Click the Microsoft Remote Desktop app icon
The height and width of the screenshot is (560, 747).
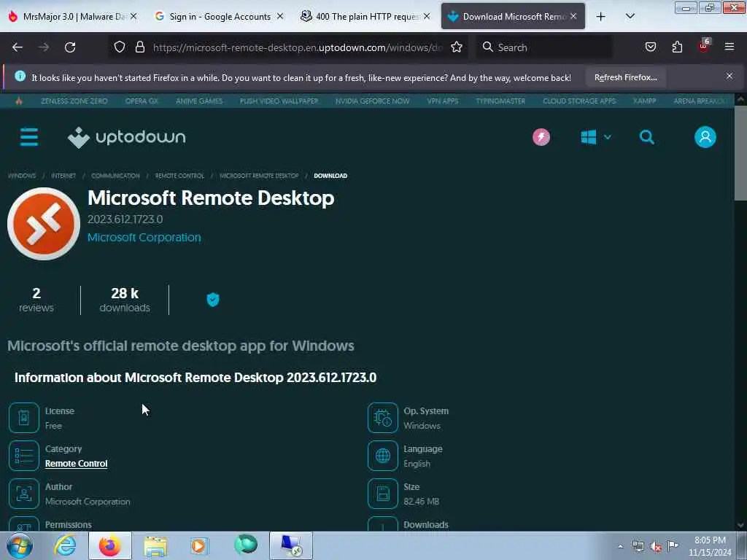[x=44, y=224]
